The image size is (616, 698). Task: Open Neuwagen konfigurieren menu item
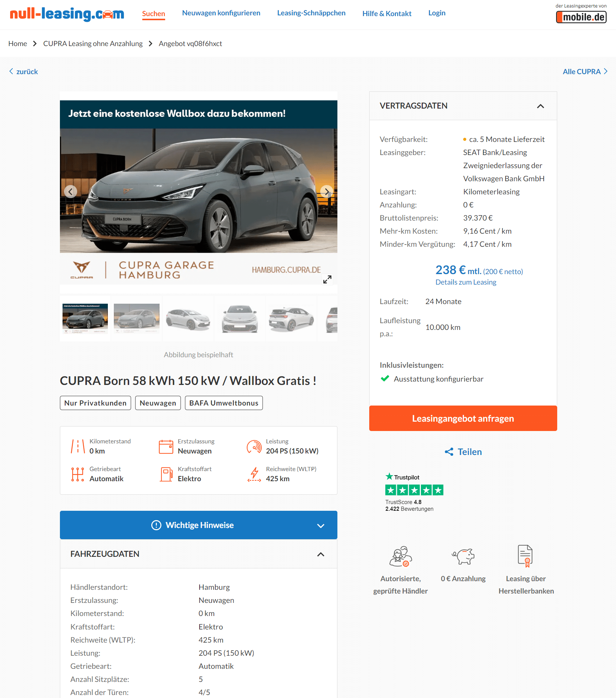point(221,13)
